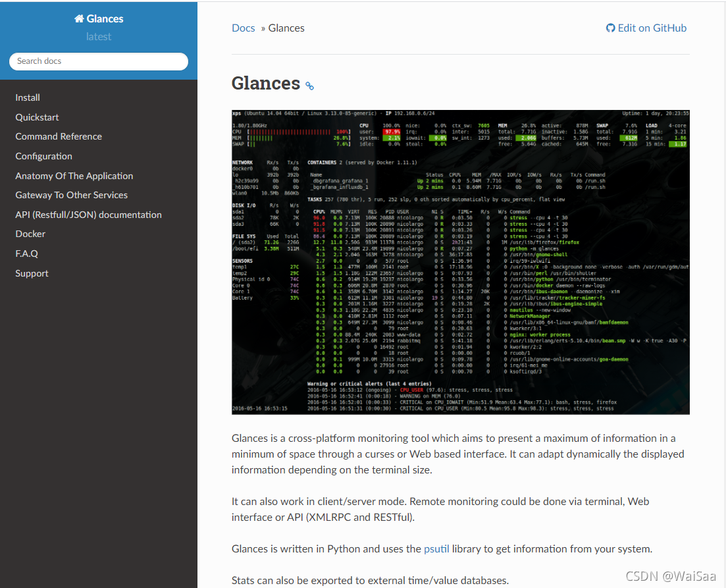Open Edit on GitHub link

[646, 28]
